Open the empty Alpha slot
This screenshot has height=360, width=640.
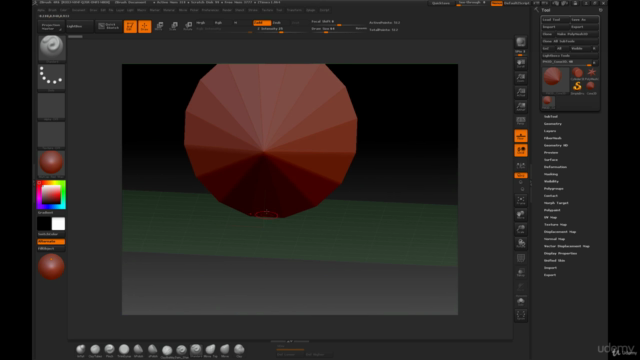51,106
